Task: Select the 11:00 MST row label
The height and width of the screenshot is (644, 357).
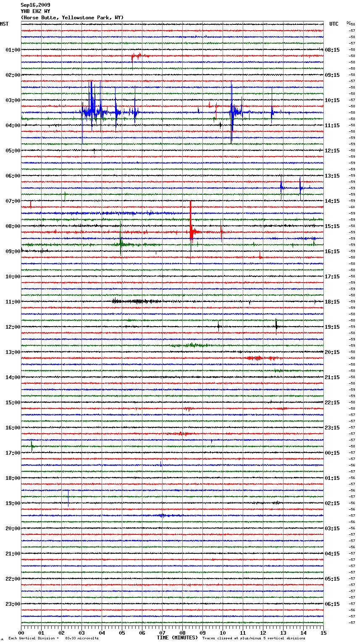Action: coord(13,302)
